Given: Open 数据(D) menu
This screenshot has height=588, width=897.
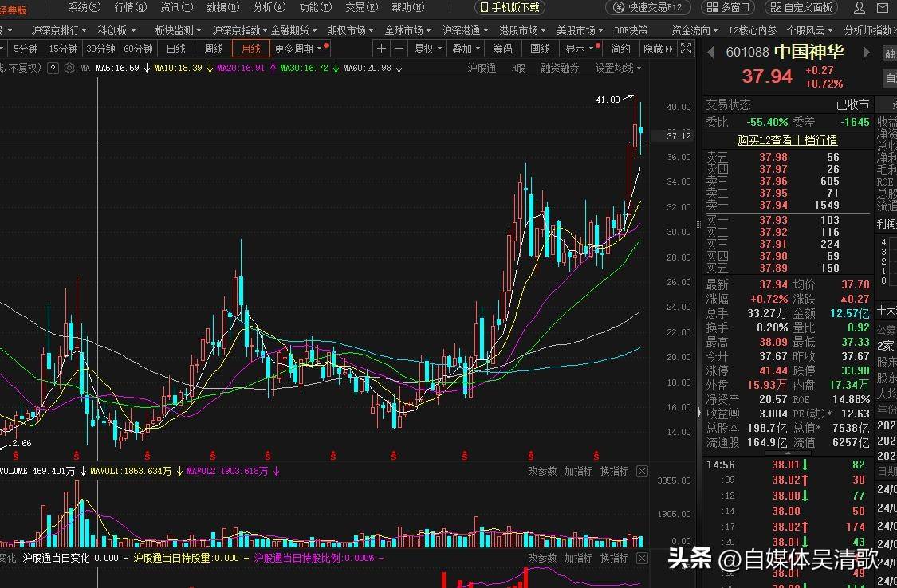Looking at the screenshot, I should 223,7.
